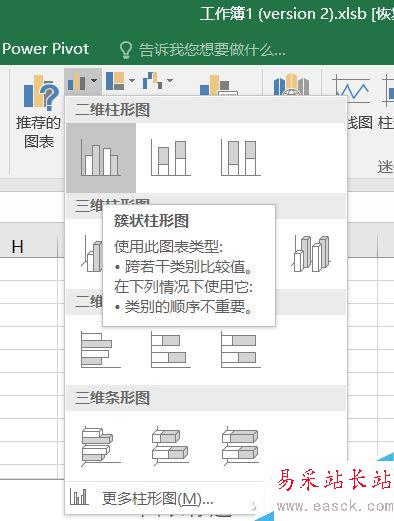Viewport: 394px width, 521px height.
Task: Select the 2-D 100% stacked column chart
Action: pyautogui.click(x=241, y=158)
